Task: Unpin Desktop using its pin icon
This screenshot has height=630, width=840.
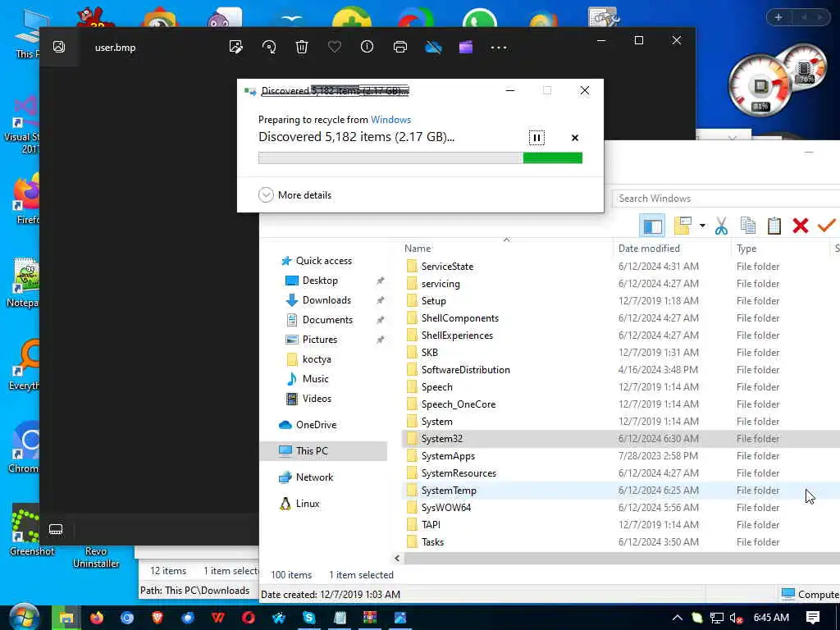Action: pos(381,281)
